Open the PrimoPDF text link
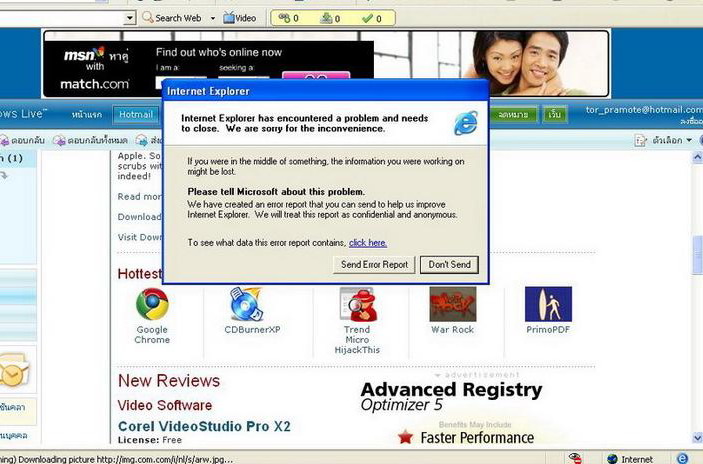703x464 pixels. (548, 330)
